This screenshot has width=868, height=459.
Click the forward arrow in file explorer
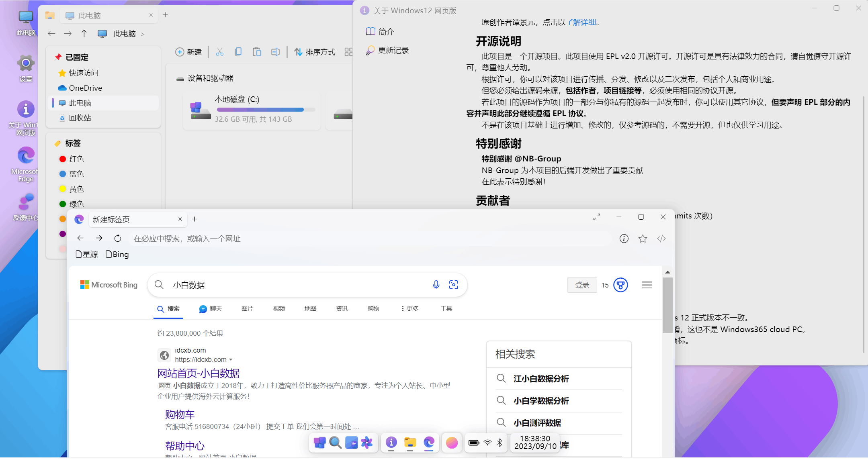68,34
